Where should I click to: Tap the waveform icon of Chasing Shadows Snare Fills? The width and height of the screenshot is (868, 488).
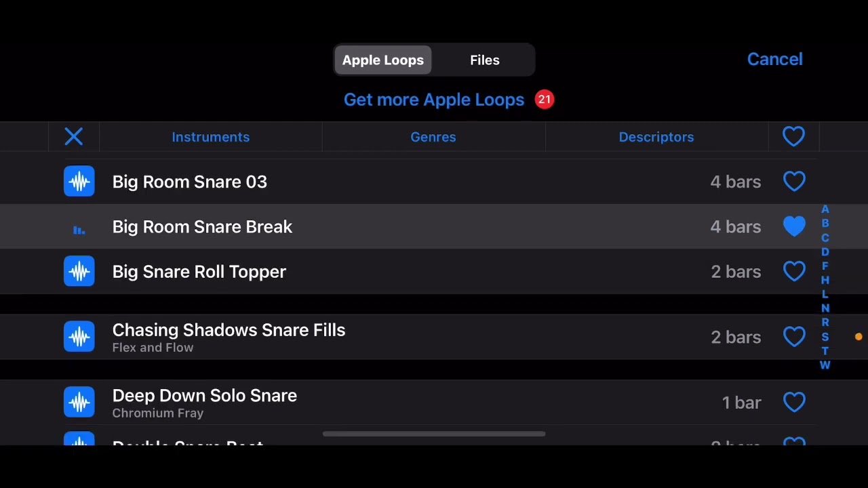tap(79, 337)
